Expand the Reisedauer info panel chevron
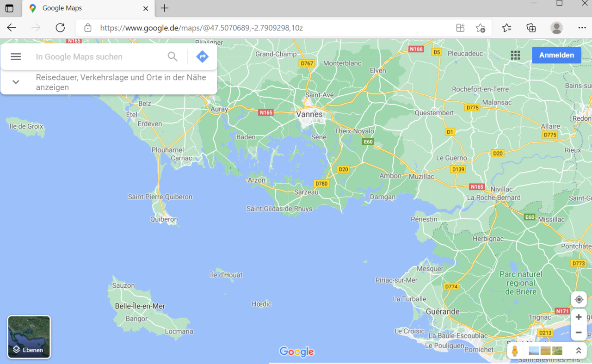This screenshot has width=592, height=364. click(x=16, y=82)
